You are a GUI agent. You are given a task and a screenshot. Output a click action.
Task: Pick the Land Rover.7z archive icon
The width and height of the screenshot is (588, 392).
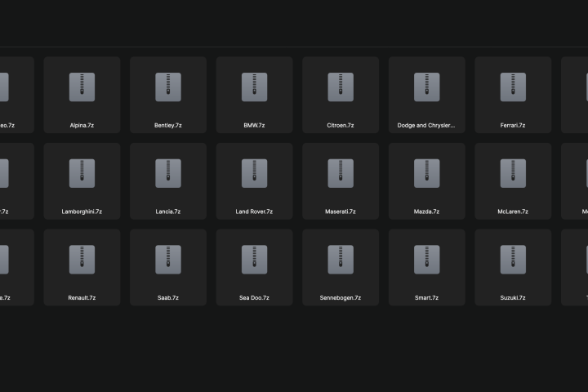click(x=255, y=173)
